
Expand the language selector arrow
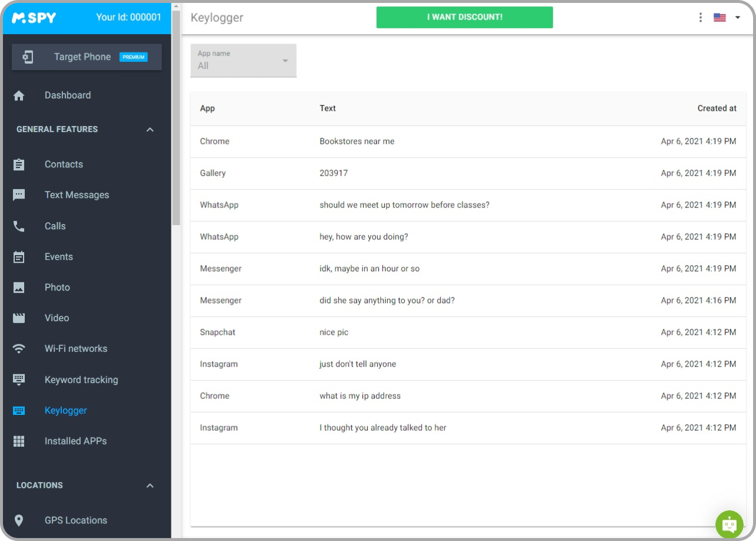pyautogui.click(x=737, y=18)
